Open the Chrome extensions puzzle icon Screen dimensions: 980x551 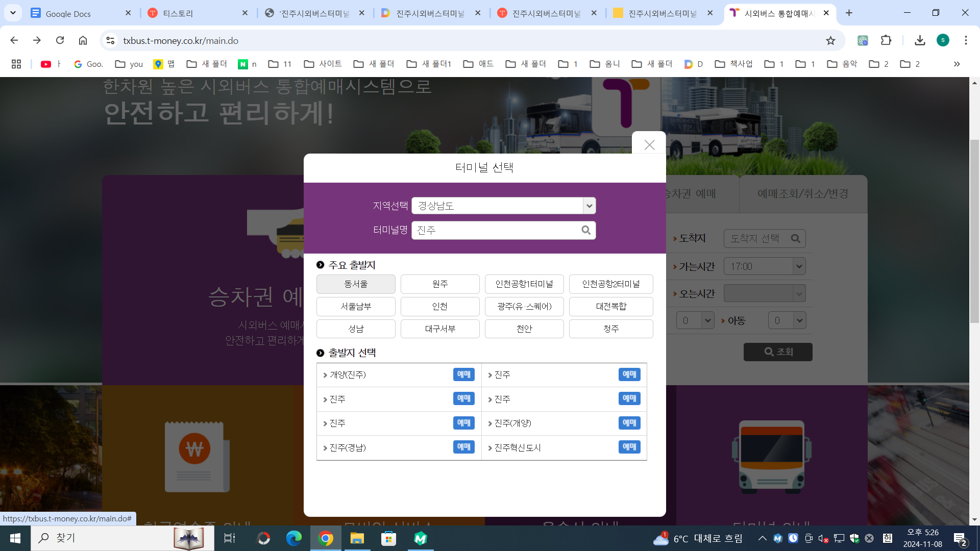point(886,40)
